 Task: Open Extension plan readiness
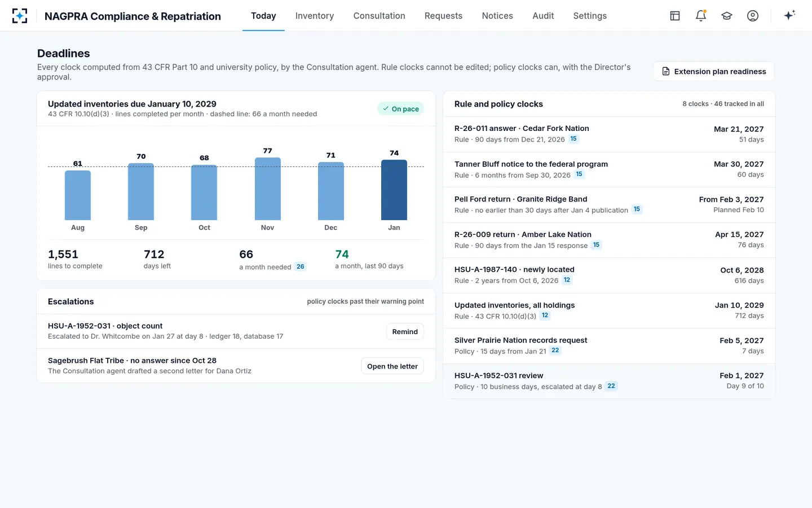coord(714,71)
